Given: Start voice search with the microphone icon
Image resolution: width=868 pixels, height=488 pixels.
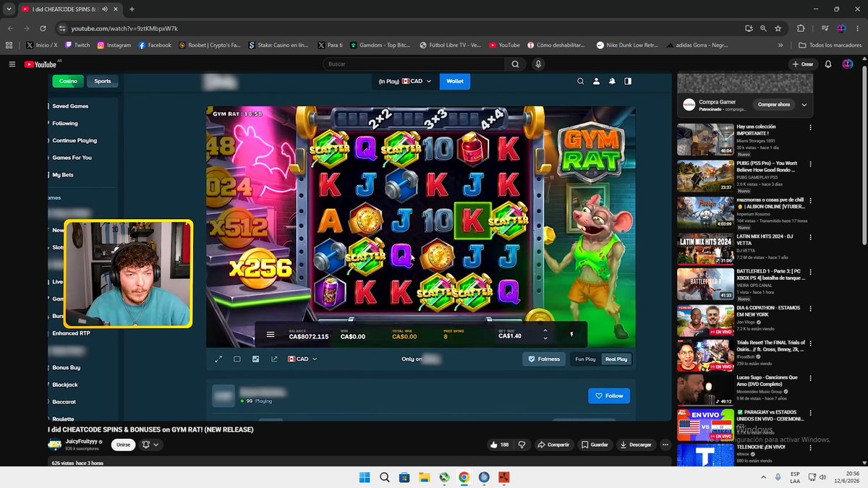Looking at the screenshot, I should click(538, 64).
